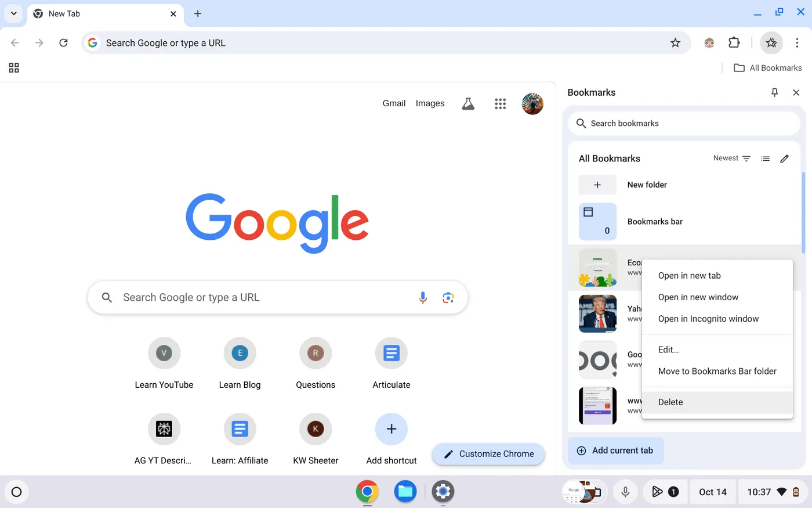
Task: Open Google account profile avatar
Action: coord(532,104)
